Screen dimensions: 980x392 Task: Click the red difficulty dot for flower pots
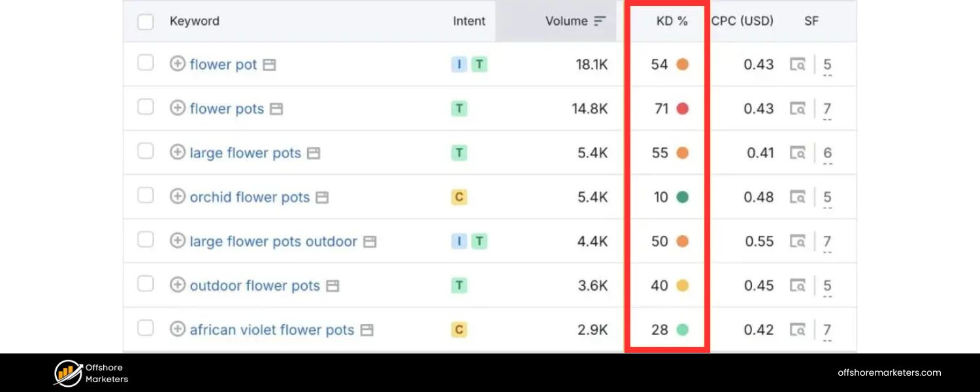681,108
